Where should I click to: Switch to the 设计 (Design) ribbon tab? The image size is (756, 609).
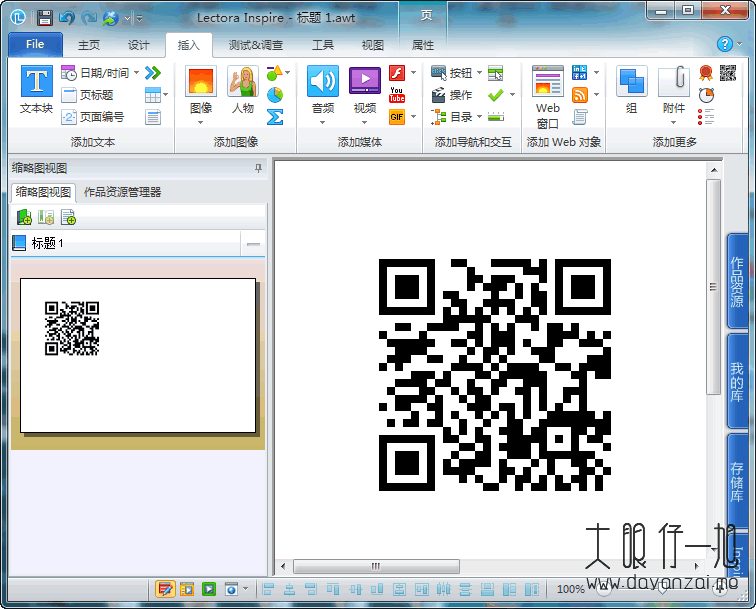[139, 45]
